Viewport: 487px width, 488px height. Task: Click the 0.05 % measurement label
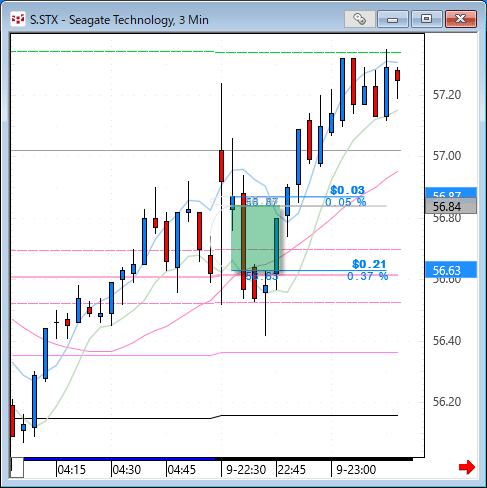pos(346,202)
